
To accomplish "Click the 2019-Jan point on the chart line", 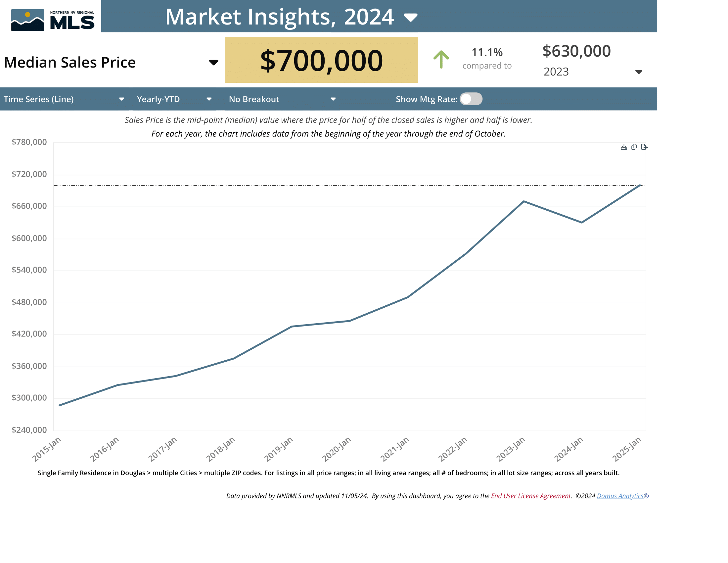I will pos(292,327).
